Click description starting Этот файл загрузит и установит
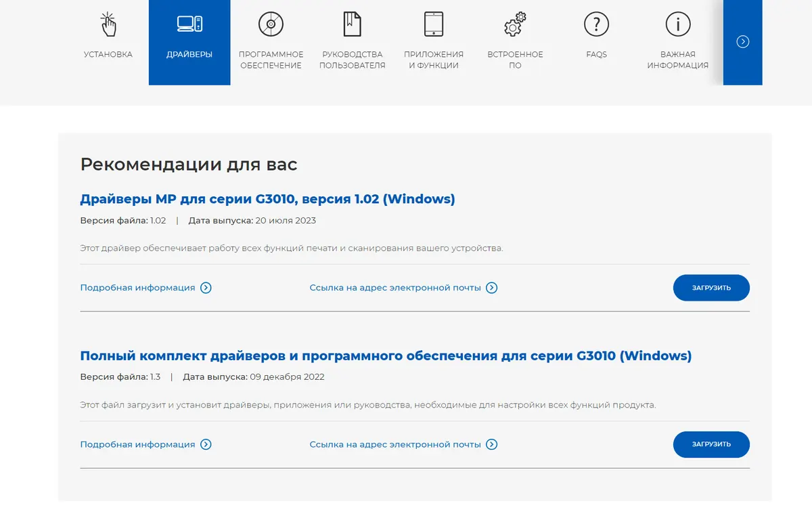This screenshot has height=516, width=812. coord(368,405)
